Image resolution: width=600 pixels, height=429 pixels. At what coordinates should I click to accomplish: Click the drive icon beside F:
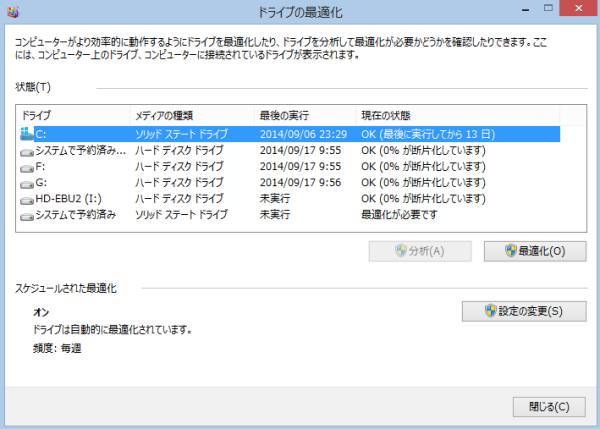coord(27,166)
